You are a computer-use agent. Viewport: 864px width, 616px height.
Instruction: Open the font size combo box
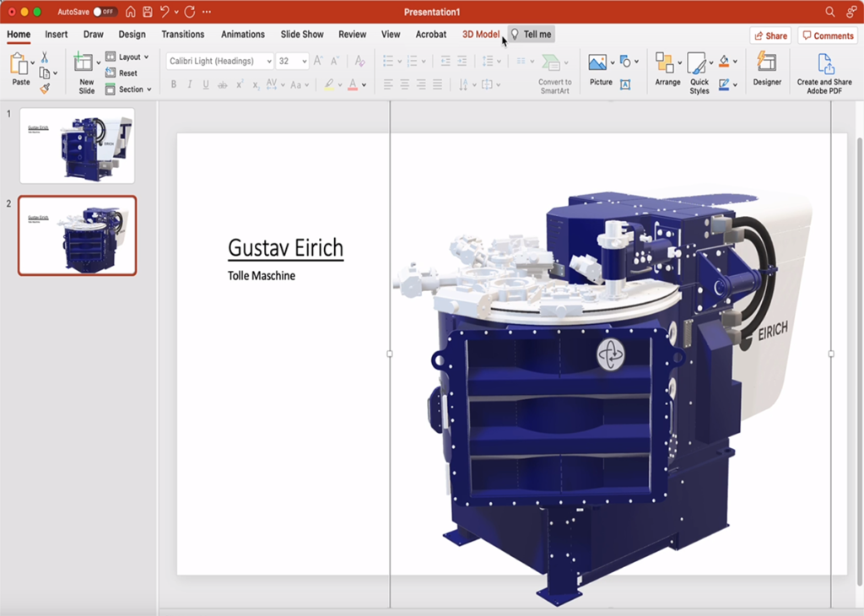(292, 61)
